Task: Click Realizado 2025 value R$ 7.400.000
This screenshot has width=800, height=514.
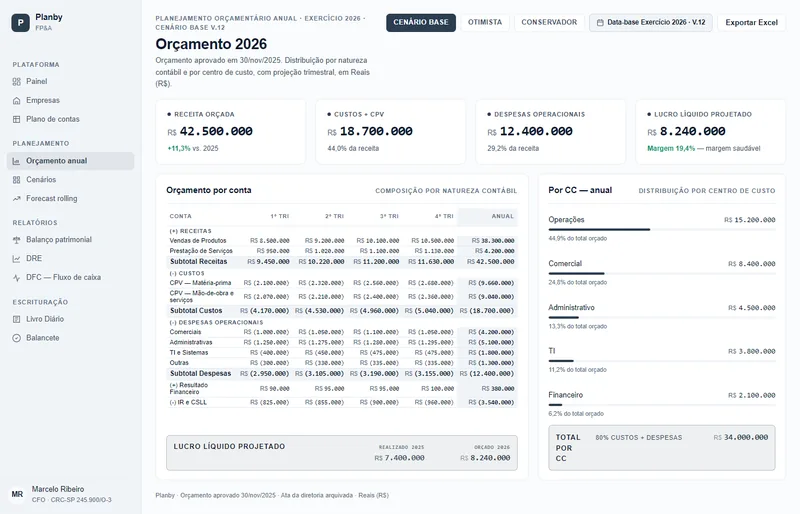Action: tap(399, 458)
